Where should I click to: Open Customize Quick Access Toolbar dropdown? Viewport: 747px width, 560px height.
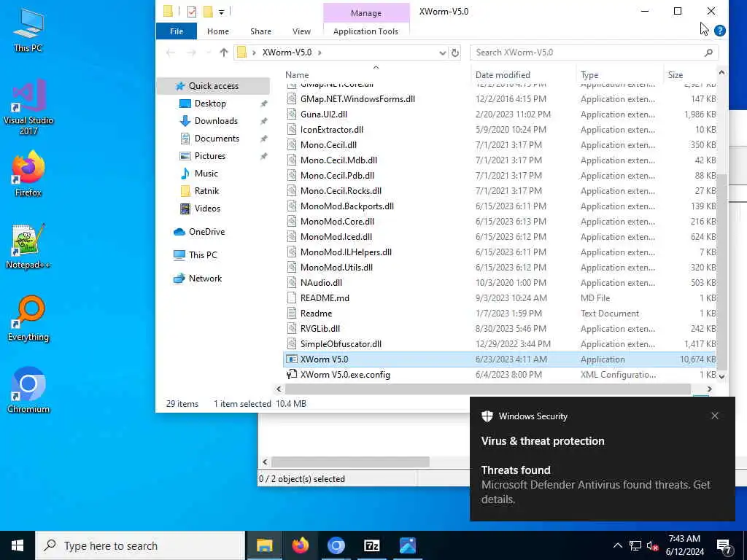point(222,12)
